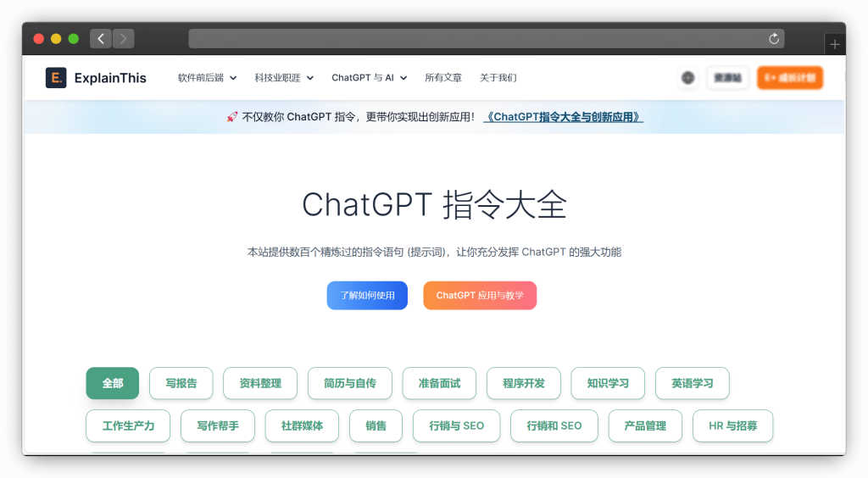This screenshot has width=868, height=478.
Task: Click the browser back arrow
Action: 101,39
